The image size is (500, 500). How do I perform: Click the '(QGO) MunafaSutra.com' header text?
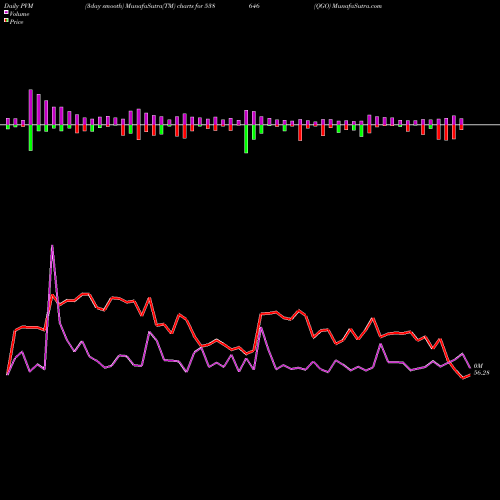click(348, 6)
